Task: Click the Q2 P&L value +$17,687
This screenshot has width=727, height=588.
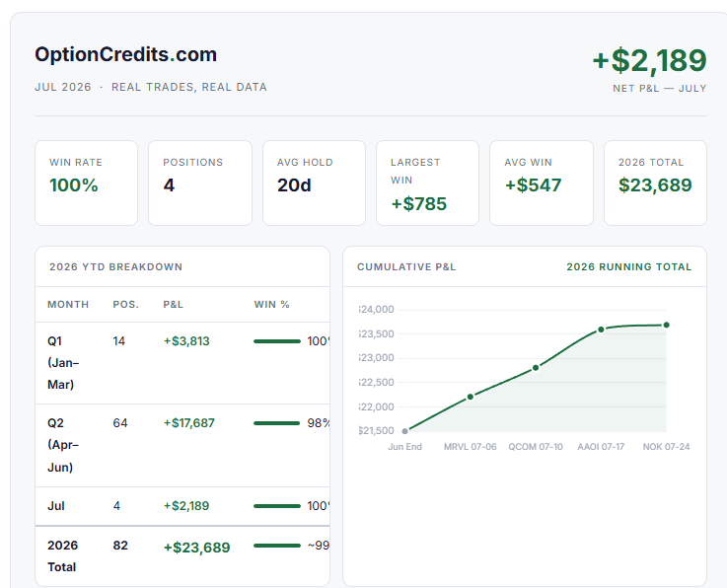Action: pyautogui.click(x=188, y=423)
